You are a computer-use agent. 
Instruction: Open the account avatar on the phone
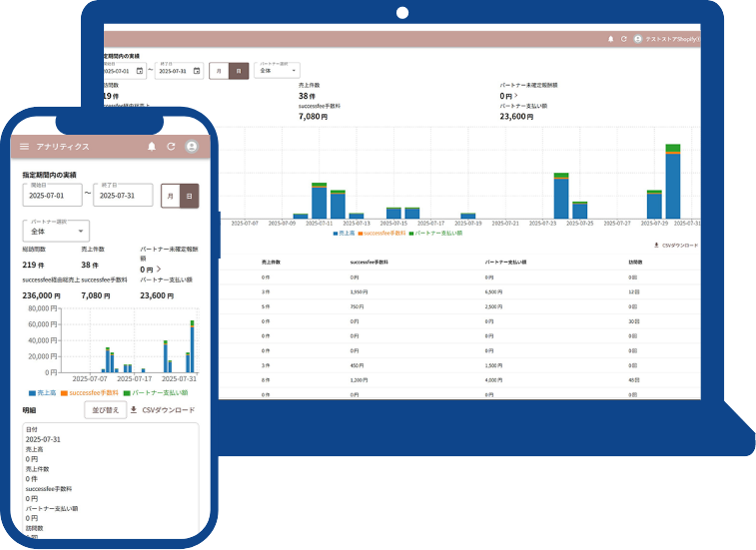coord(192,147)
